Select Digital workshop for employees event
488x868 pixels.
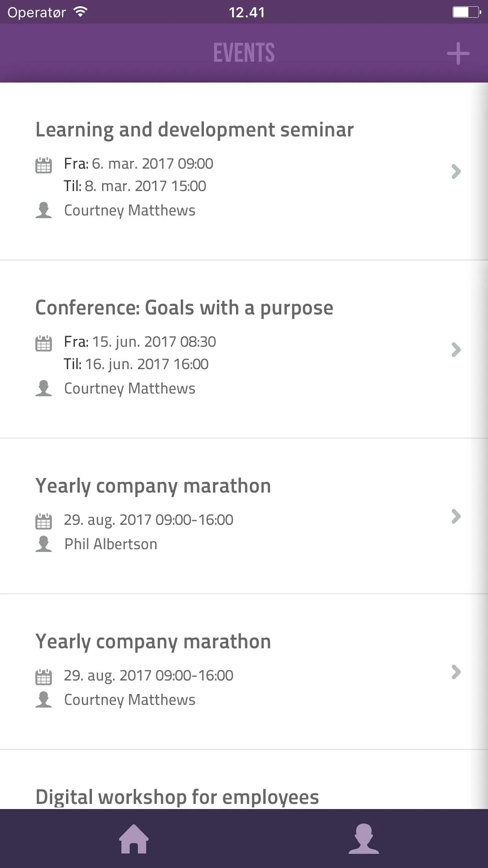click(177, 797)
